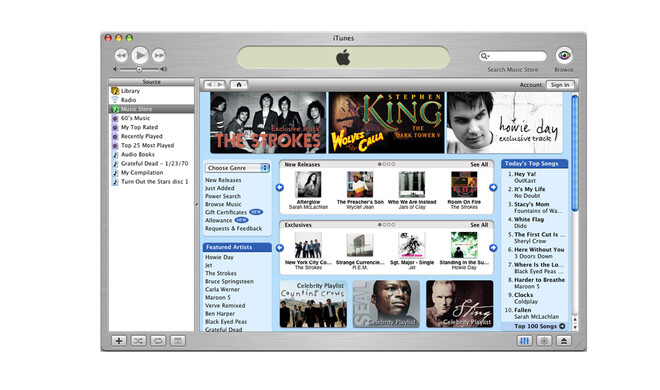
Task: Select Radio in the Source list
Action: (152, 100)
